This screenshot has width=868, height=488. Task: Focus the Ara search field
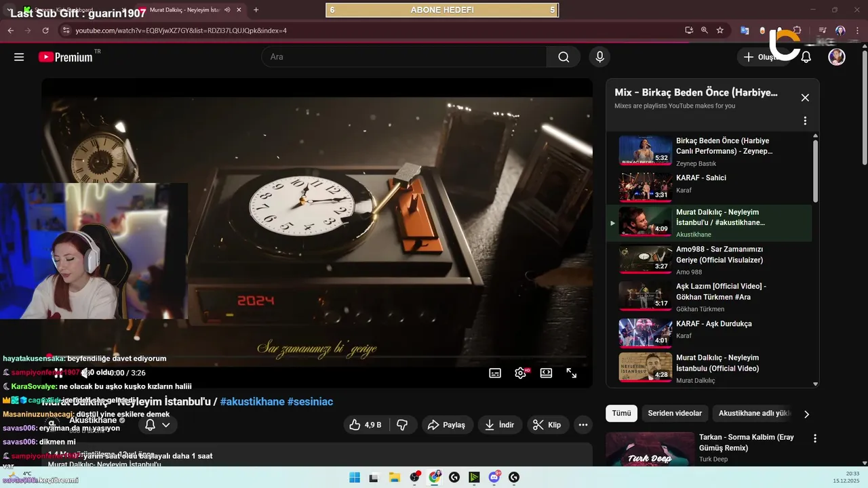point(404,57)
